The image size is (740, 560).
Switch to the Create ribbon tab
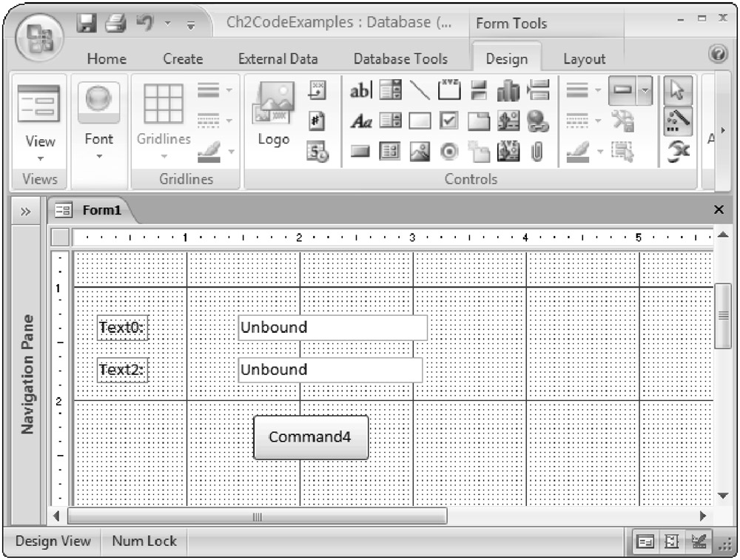183,59
